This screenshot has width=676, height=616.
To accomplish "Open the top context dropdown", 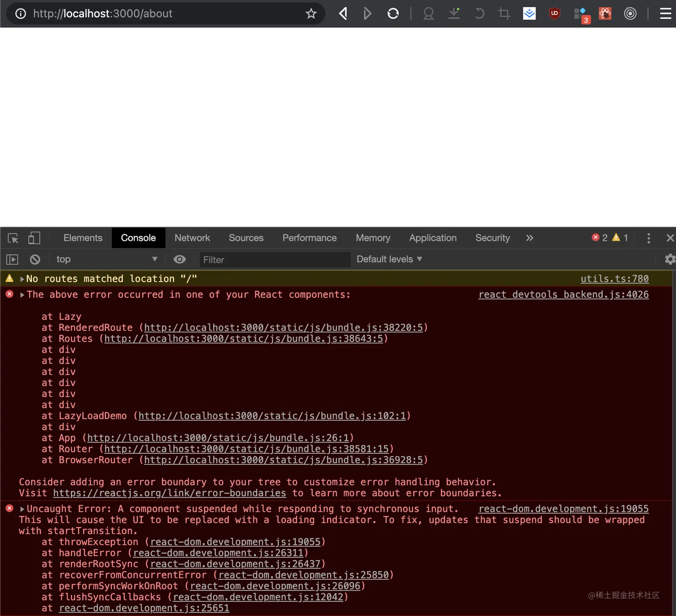I will click(x=106, y=259).
